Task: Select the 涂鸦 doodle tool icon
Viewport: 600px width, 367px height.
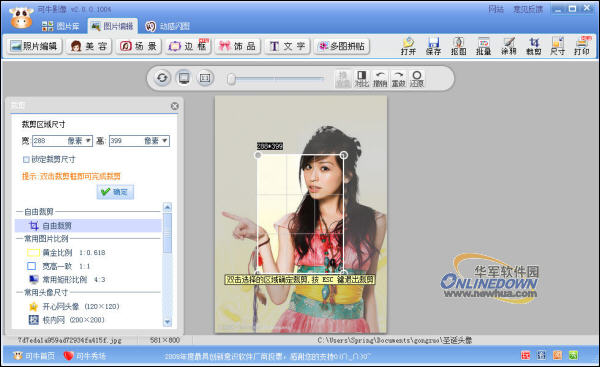Action: pyautogui.click(x=509, y=46)
